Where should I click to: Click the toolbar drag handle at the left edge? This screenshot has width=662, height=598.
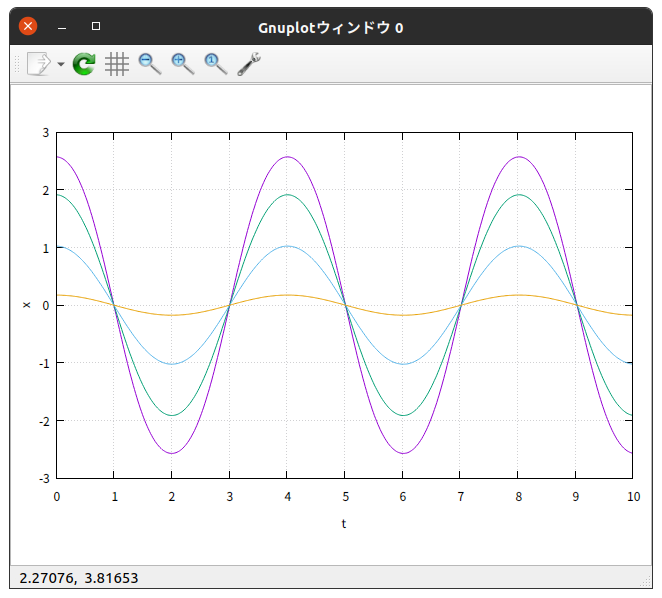(x=17, y=64)
